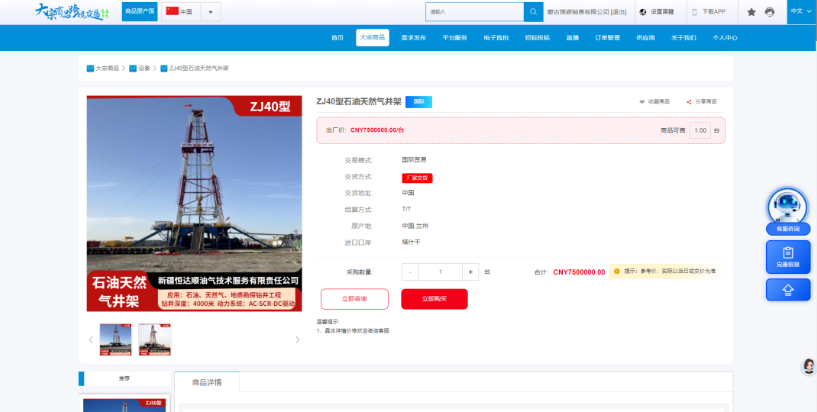Click the red share icon
The height and width of the screenshot is (412, 817).
pyautogui.click(x=689, y=102)
